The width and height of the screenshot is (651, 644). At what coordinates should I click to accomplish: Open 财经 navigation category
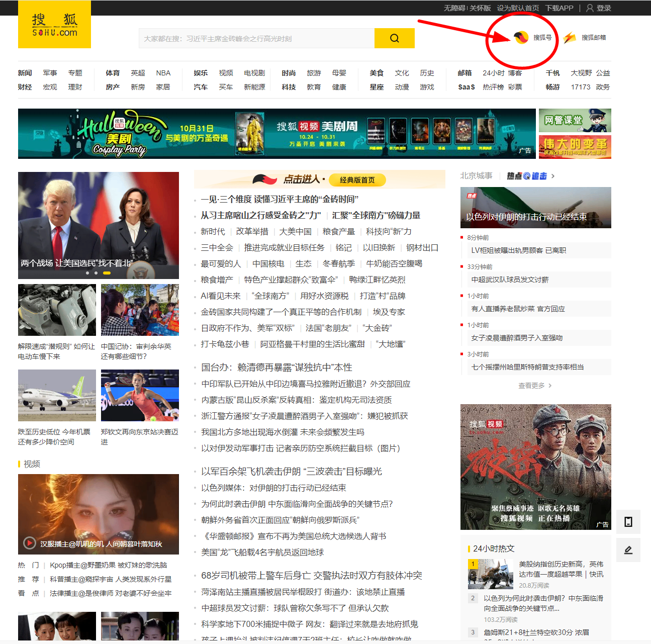(25, 87)
